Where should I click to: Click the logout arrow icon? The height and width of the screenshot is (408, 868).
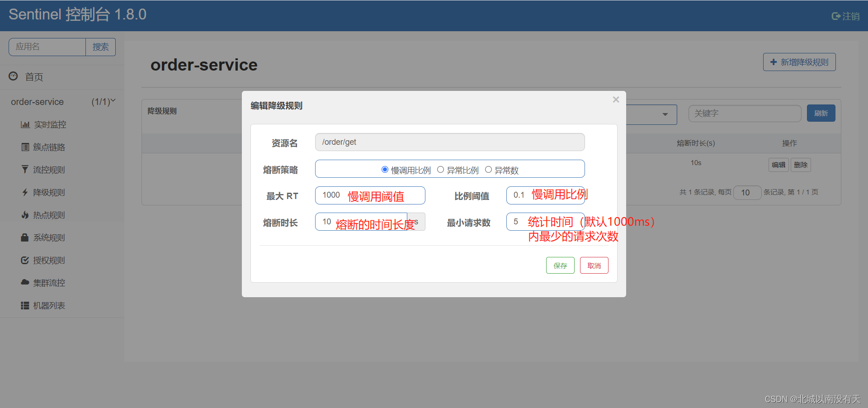pyautogui.click(x=836, y=16)
